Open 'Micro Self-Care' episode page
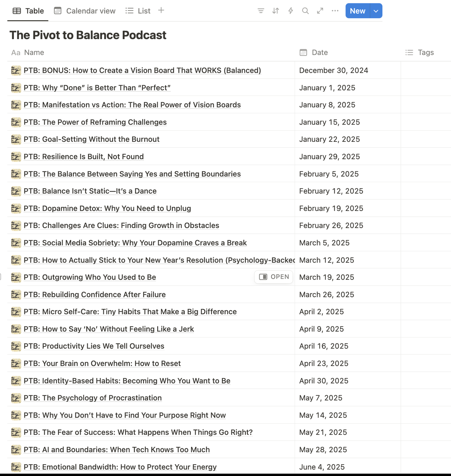 tap(130, 312)
